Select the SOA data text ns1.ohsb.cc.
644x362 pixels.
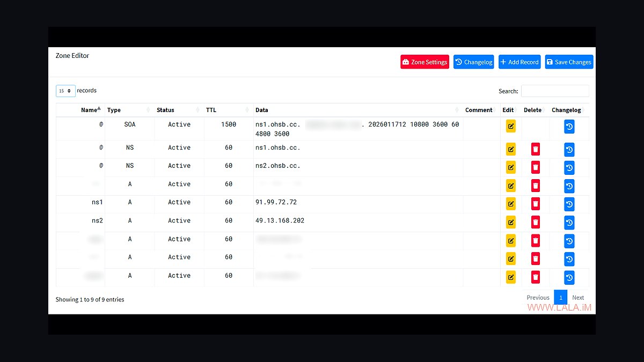278,124
